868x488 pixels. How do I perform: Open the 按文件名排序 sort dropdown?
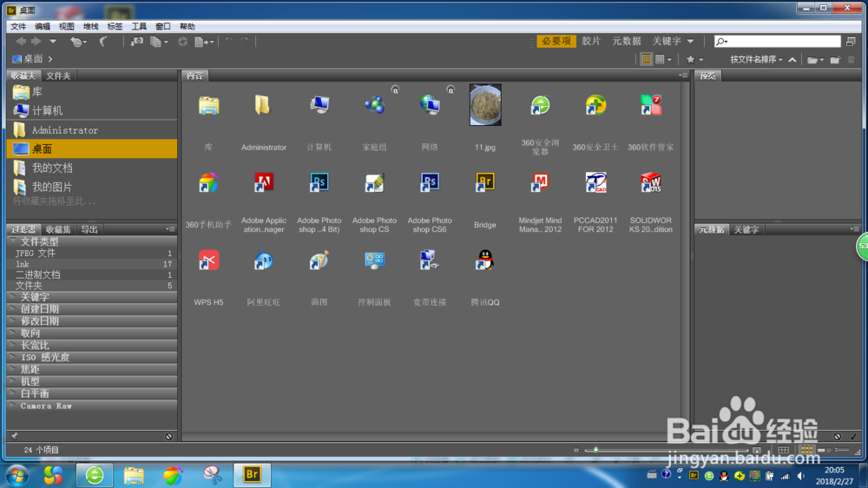[x=756, y=59]
